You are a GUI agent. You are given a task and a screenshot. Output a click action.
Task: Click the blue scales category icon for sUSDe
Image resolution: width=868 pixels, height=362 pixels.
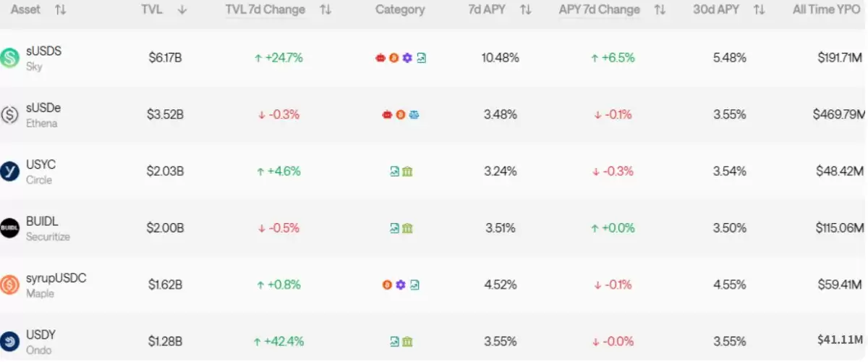[414, 114]
